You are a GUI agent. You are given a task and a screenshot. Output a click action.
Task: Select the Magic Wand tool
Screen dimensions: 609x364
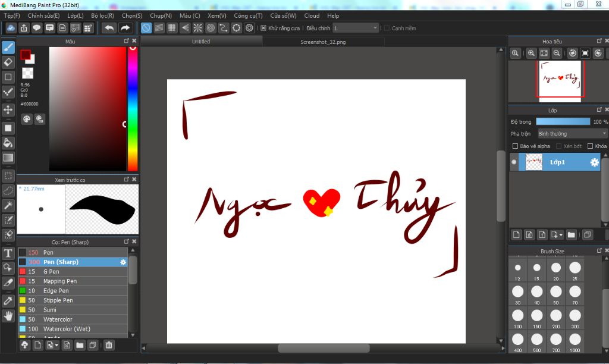pyautogui.click(x=8, y=205)
